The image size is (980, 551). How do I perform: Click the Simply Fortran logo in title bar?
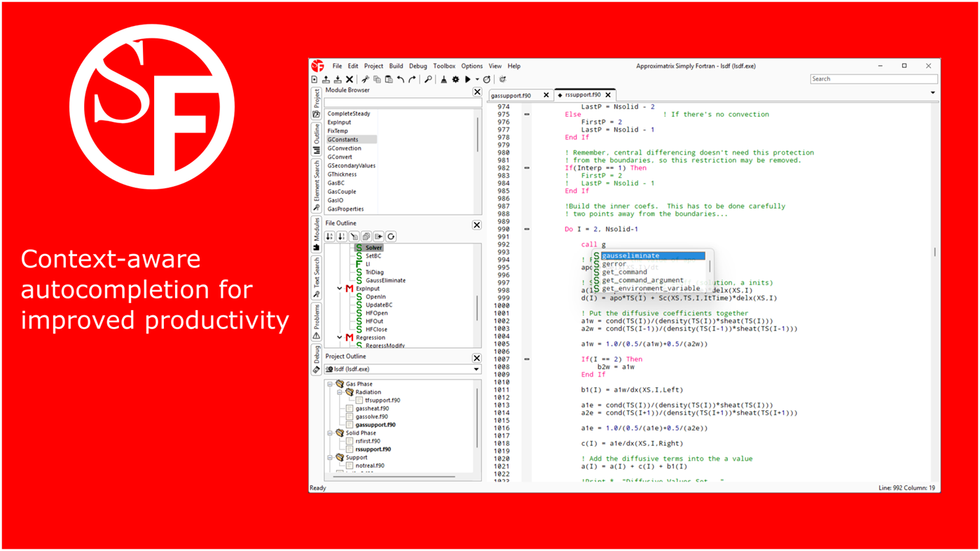coord(318,66)
